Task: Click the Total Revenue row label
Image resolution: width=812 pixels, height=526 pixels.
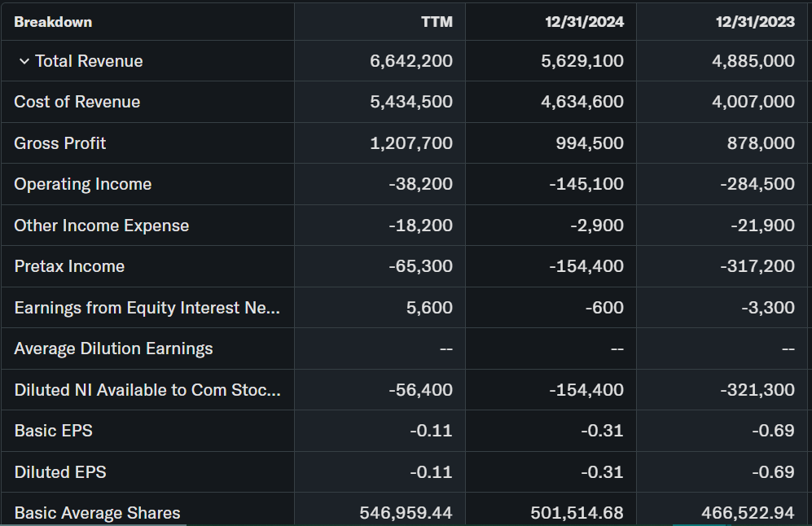Action: pos(89,62)
